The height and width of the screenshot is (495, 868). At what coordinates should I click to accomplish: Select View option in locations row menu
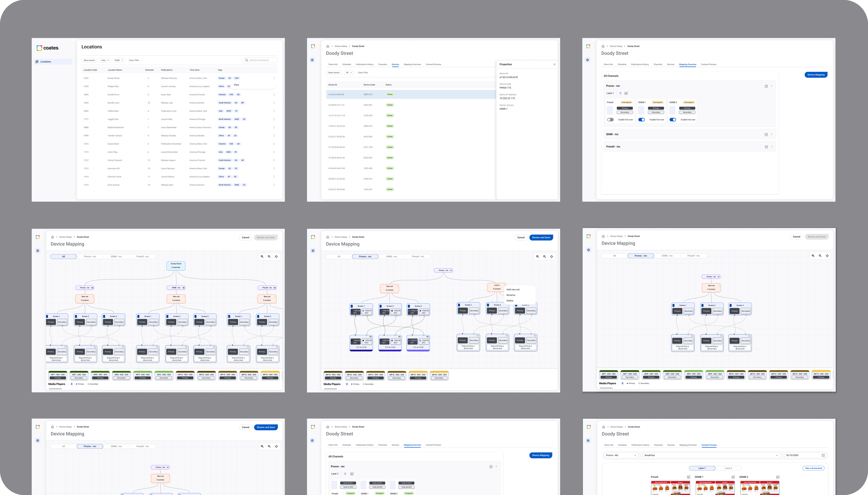[x=236, y=85]
